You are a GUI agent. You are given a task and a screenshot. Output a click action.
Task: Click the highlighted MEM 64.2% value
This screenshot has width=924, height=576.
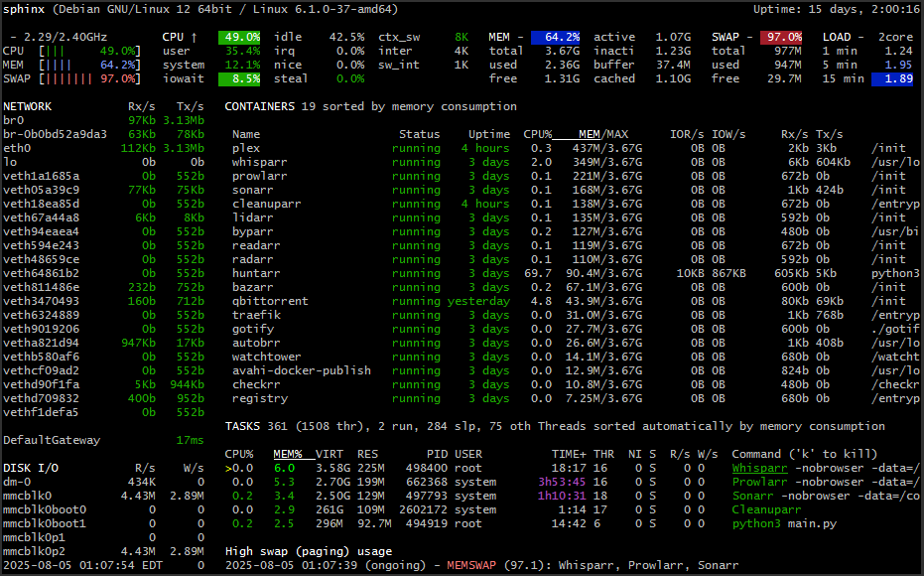tap(555, 37)
